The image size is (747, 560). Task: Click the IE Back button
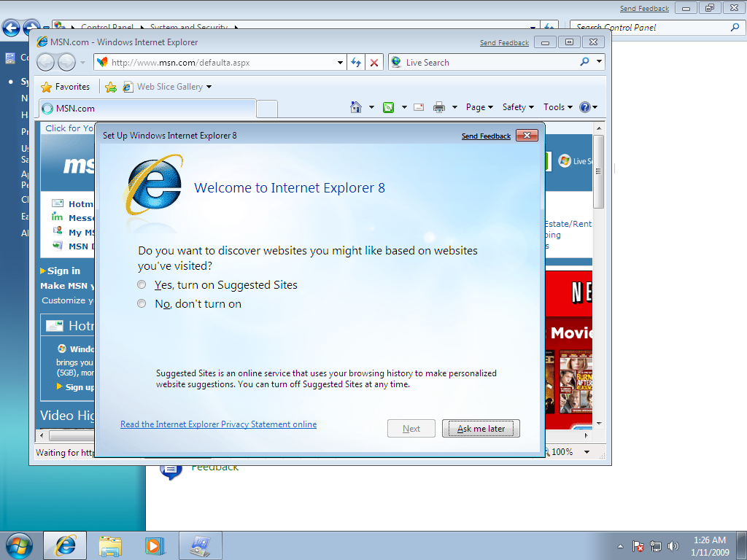click(x=46, y=63)
